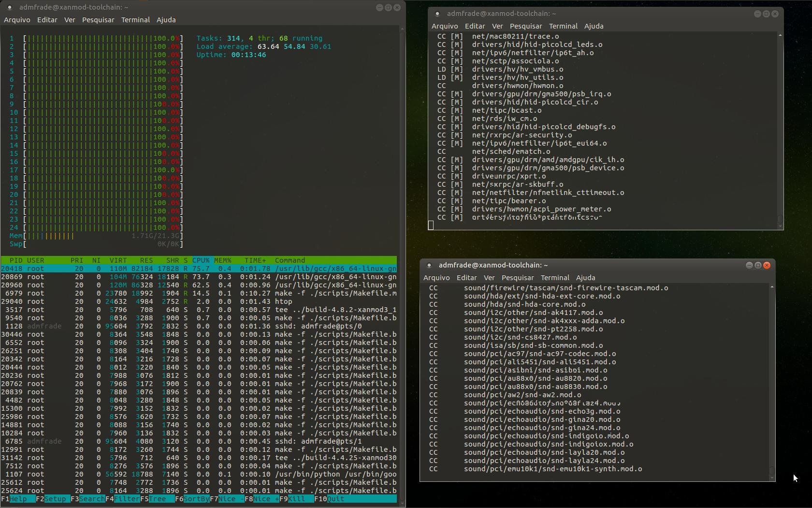Click the terminal icon on the kernel build window

coord(438,14)
